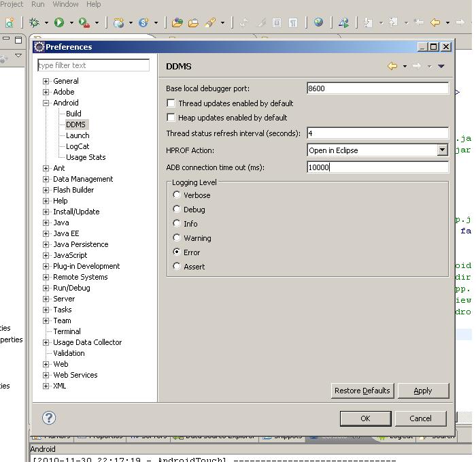Select LogCat preference page
The image size is (476, 462).
pyautogui.click(x=78, y=146)
